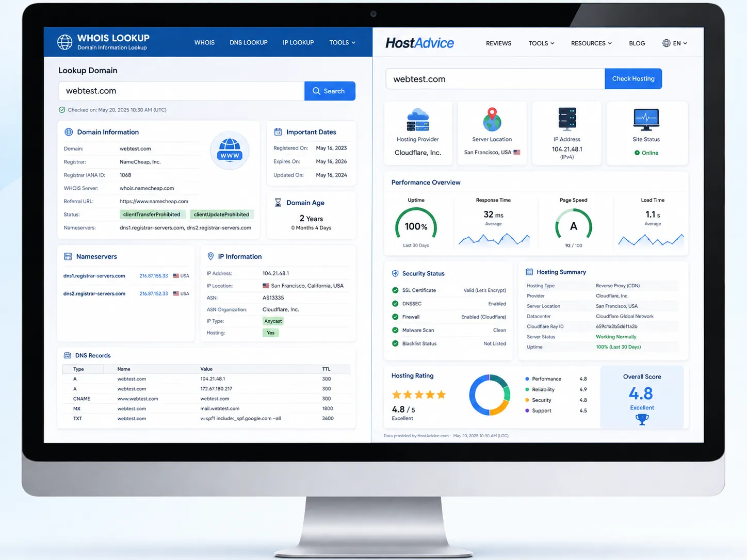Open the dns2.registrar-servers.com nameserver link
This screenshot has width=747, height=560.
(x=94, y=293)
